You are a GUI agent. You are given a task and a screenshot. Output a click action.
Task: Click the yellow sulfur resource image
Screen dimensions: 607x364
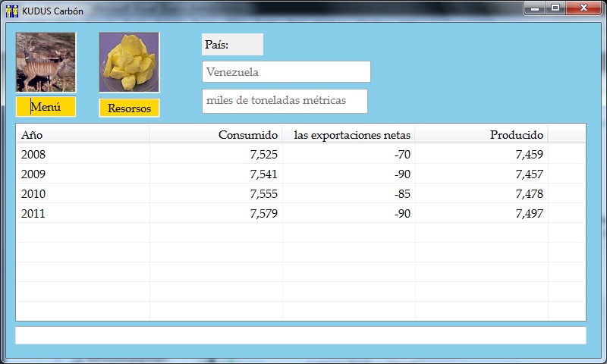129,62
